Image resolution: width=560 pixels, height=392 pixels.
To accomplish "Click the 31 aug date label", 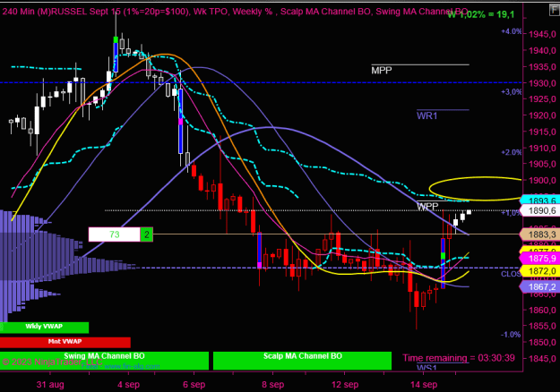I will point(50,385).
